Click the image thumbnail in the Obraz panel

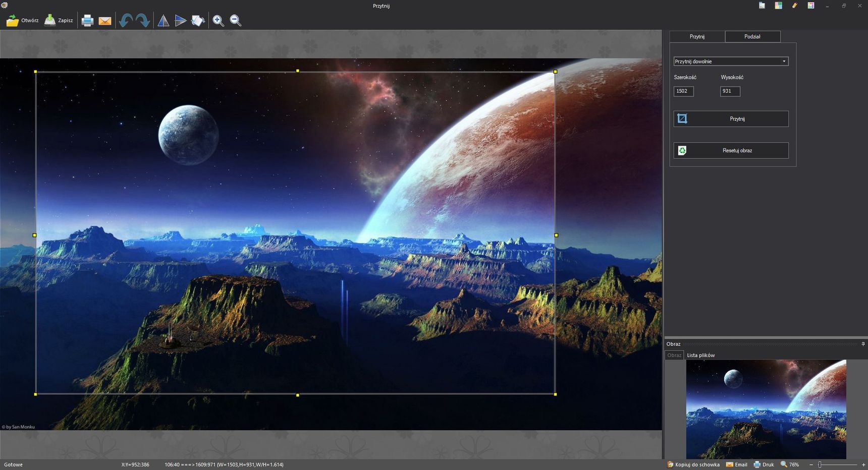coord(766,409)
